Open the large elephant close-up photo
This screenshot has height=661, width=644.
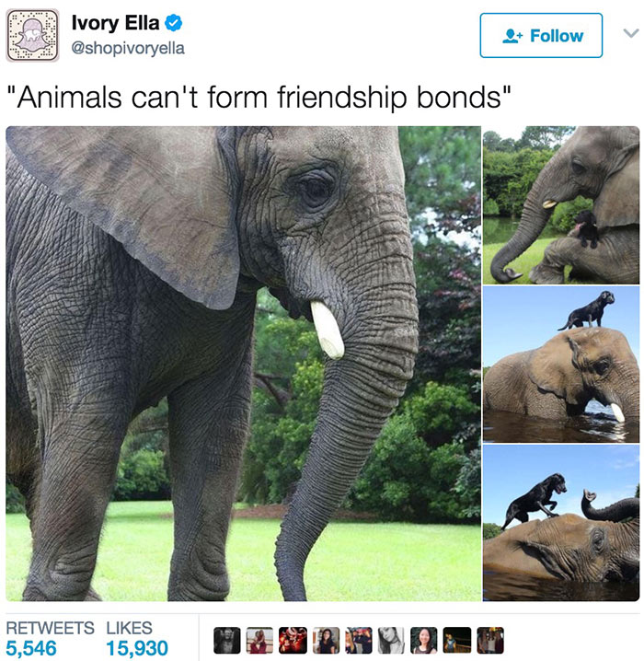(x=243, y=364)
